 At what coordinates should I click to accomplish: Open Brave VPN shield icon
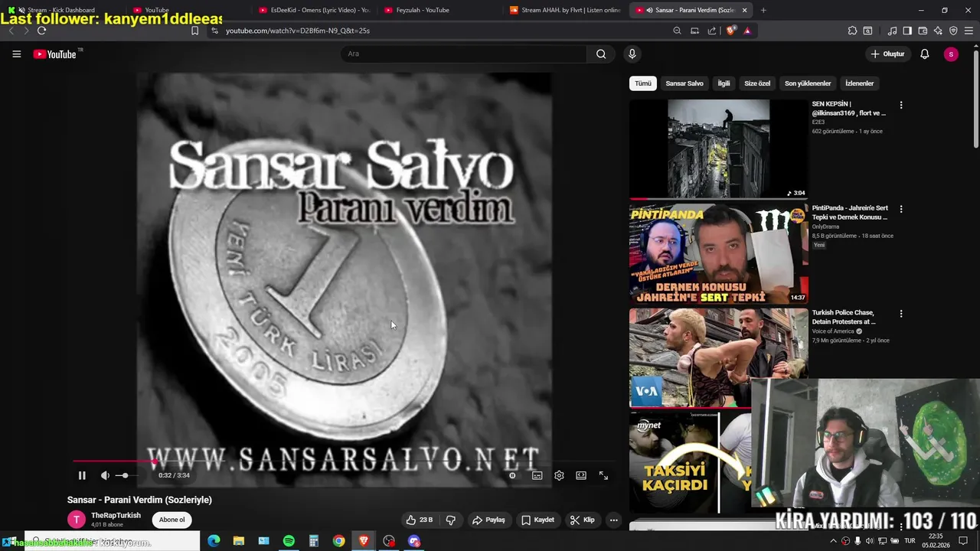pos(953,31)
